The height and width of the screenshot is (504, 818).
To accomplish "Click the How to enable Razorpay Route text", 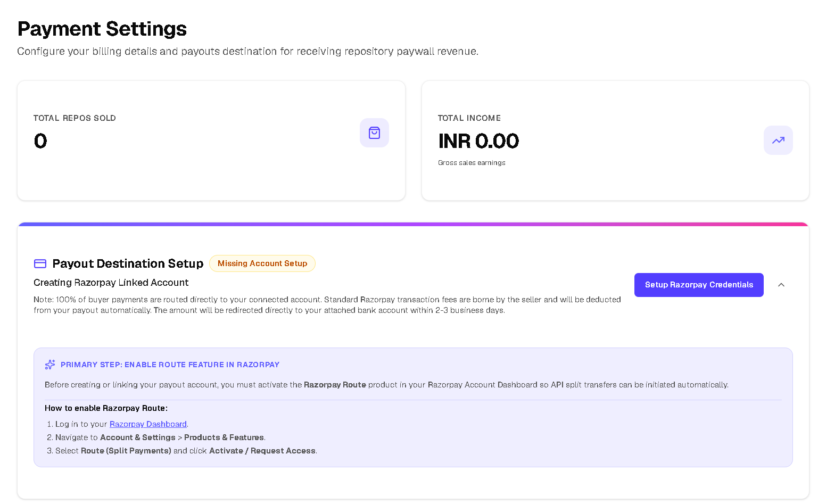I will point(106,408).
